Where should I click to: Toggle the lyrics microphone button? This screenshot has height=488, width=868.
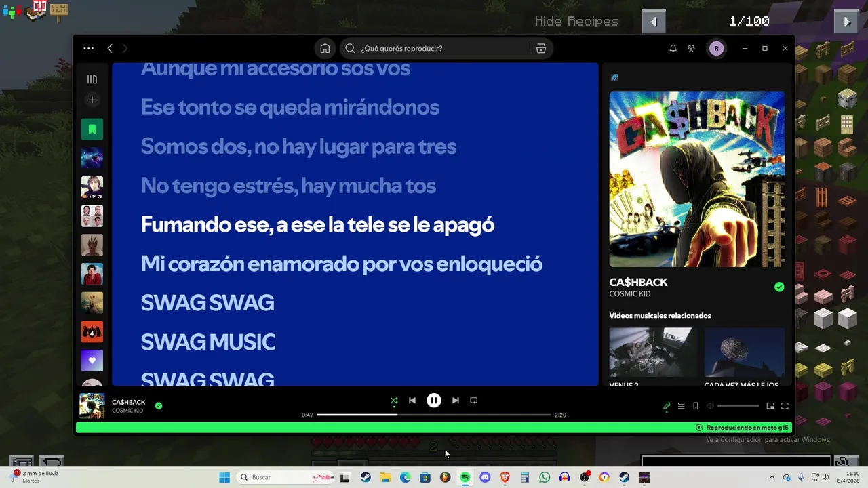pos(667,406)
